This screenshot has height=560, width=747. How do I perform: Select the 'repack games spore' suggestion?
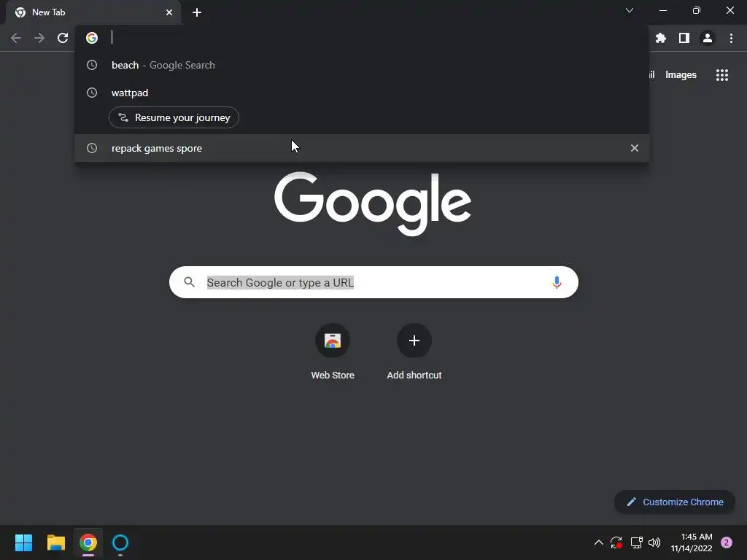362,148
